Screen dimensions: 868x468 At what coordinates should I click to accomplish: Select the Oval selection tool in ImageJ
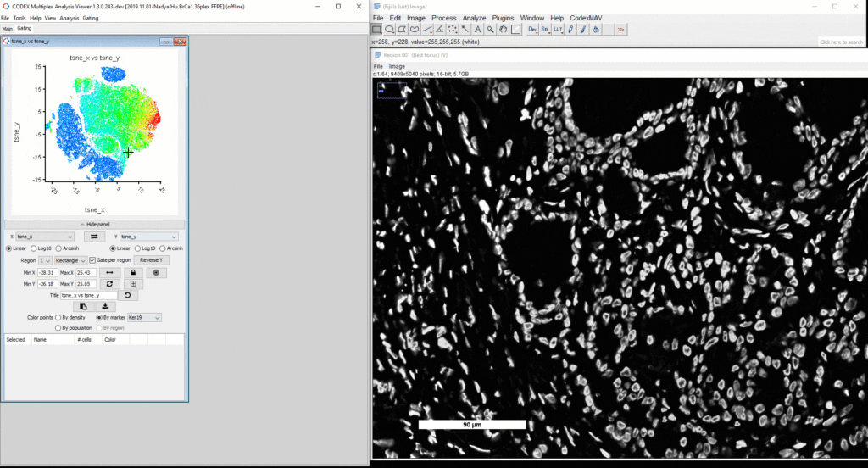(x=389, y=29)
